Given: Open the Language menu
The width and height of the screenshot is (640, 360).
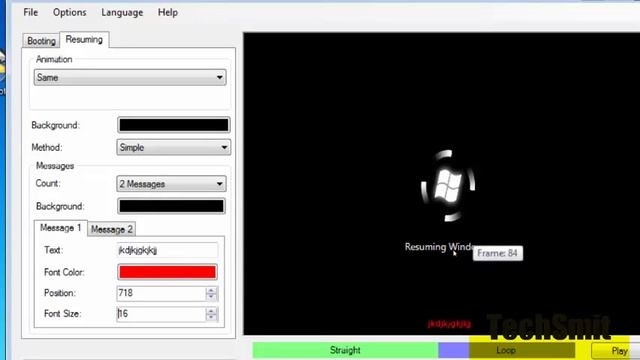Looking at the screenshot, I should [x=122, y=13].
